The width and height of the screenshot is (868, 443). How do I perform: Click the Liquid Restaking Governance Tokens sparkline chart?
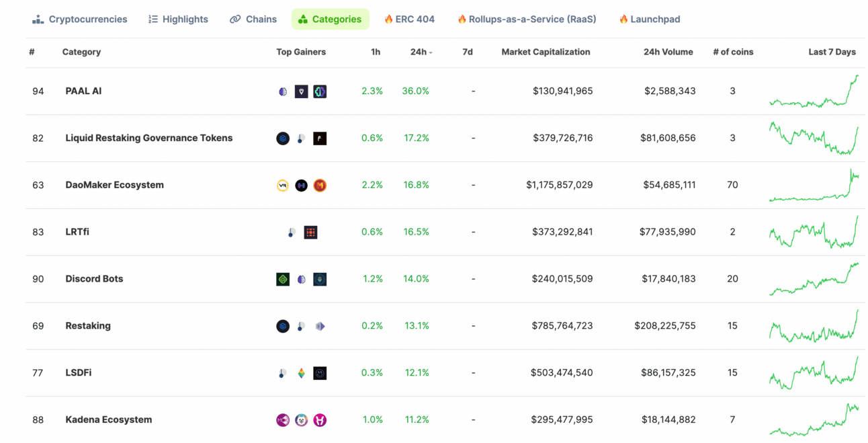[814, 138]
